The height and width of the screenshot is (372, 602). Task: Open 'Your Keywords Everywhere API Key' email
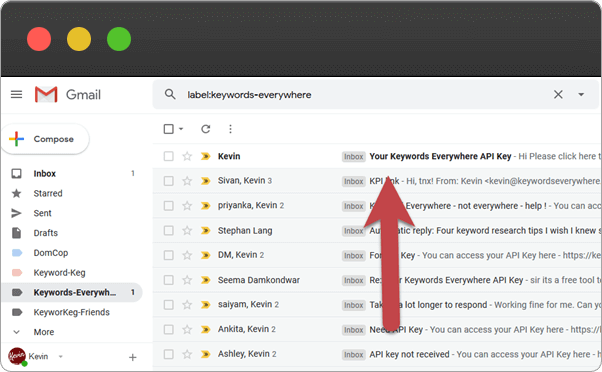(440, 156)
